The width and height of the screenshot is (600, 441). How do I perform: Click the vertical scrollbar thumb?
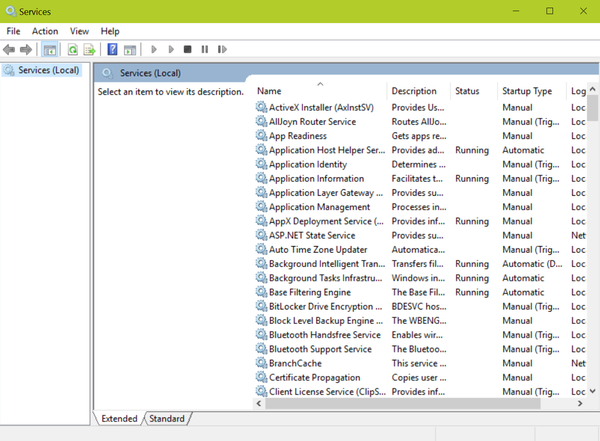pos(593,108)
